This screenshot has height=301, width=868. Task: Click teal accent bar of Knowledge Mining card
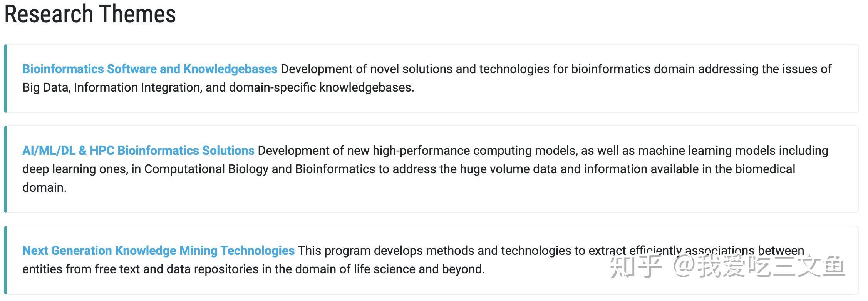pyautogui.click(x=5, y=260)
